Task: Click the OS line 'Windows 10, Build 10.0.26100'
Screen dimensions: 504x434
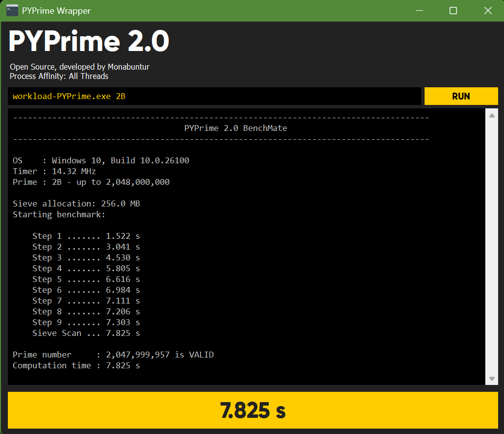Action: point(101,160)
